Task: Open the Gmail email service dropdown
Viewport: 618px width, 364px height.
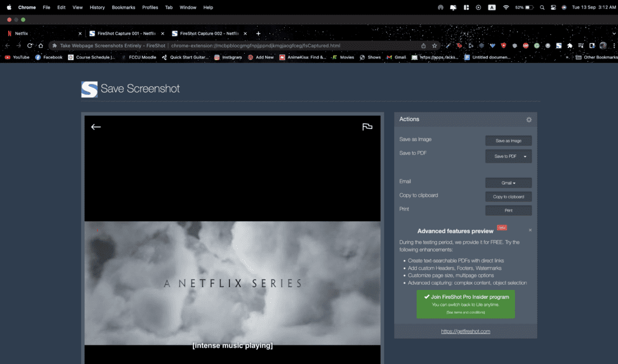Action: click(x=508, y=182)
